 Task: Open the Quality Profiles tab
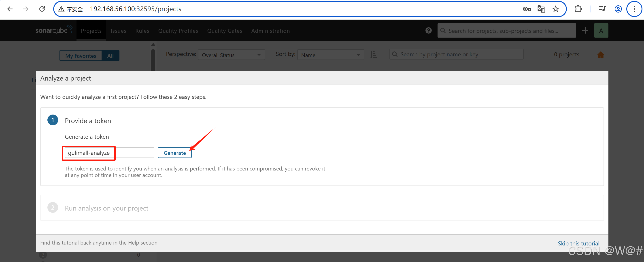178,31
